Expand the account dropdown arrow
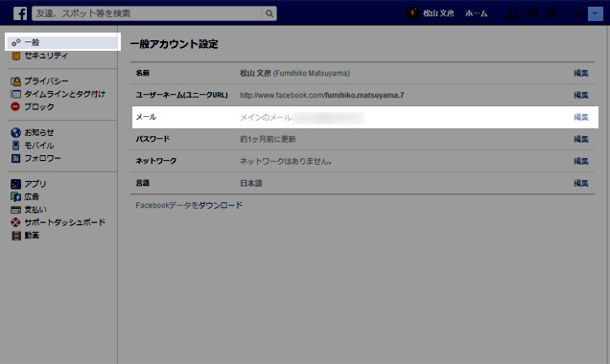This screenshot has height=364, width=610. click(596, 13)
